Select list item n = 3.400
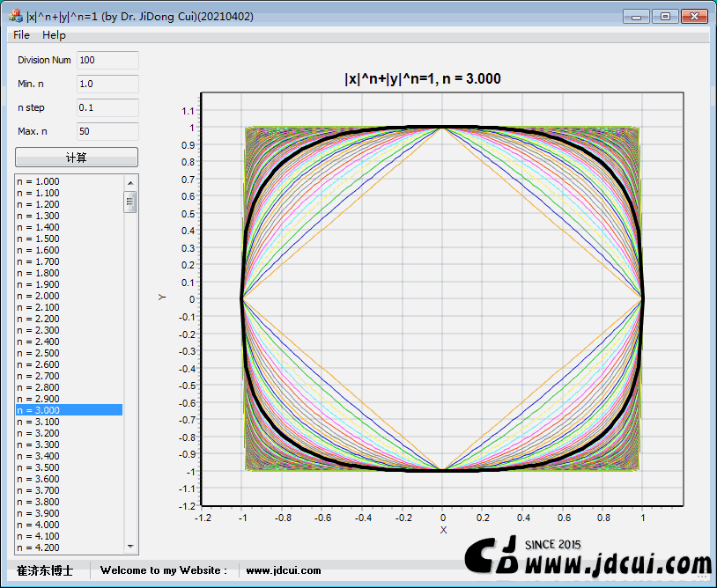The width and height of the screenshot is (717, 588). coord(69,455)
